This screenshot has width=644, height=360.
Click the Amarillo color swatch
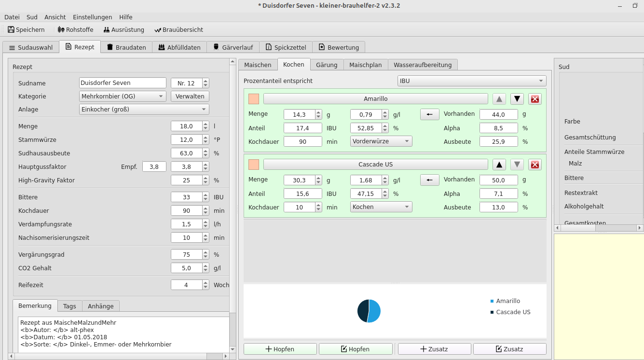[254, 99]
